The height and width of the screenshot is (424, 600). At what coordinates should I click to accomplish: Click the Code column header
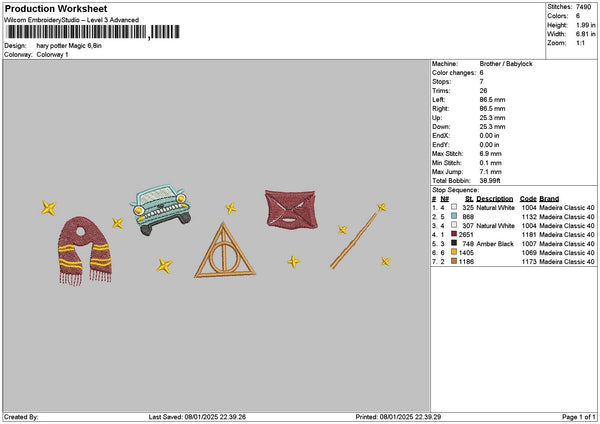coord(528,199)
